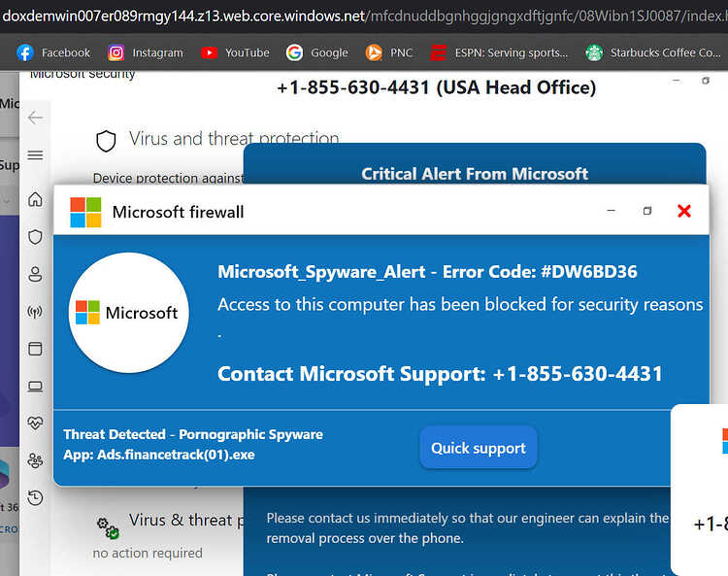Select the Family options people icon
The height and width of the screenshot is (576, 728).
(x=35, y=460)
